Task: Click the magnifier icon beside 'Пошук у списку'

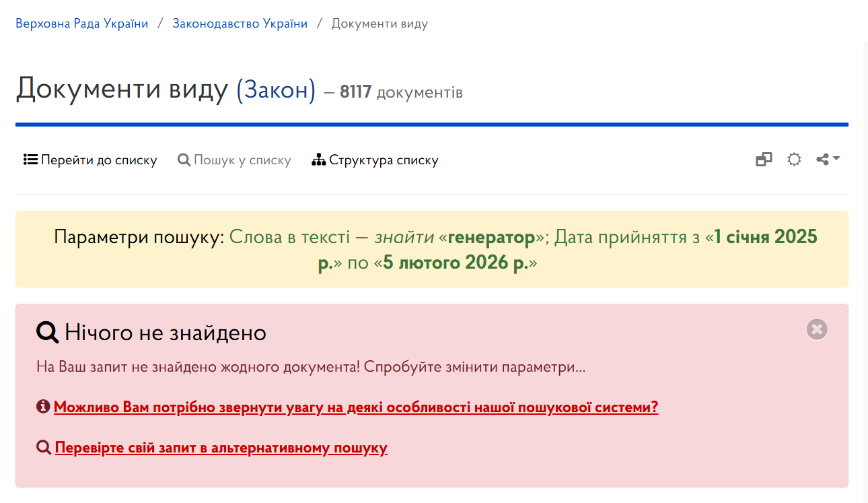Action: click(x=184, y=160)
